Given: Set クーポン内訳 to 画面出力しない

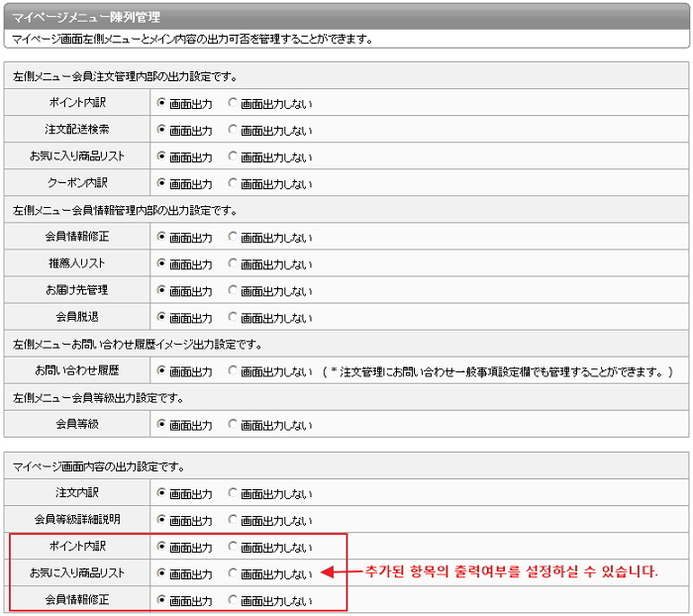Looking at the screenshot, I should pyautogui.click(x=234, y=183).
